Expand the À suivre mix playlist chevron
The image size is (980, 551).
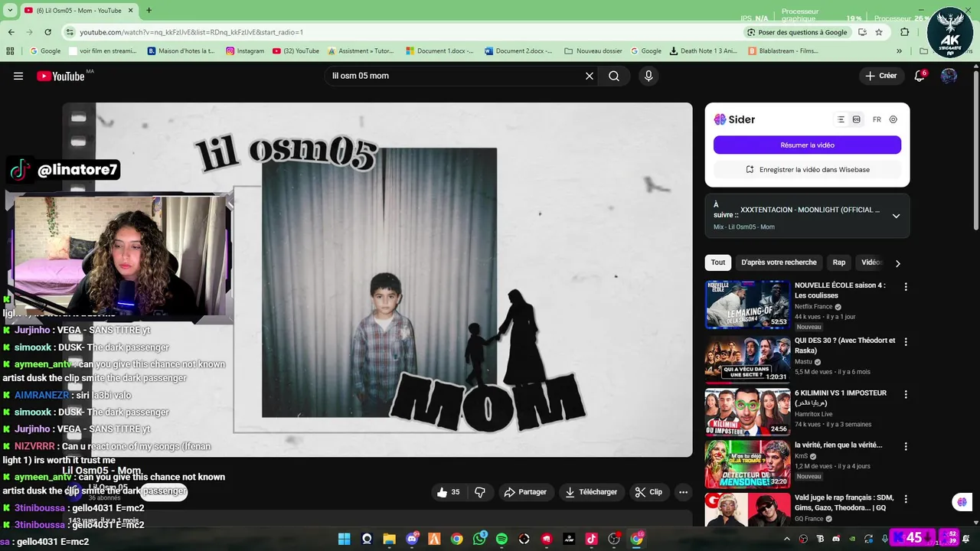(896, 216)
